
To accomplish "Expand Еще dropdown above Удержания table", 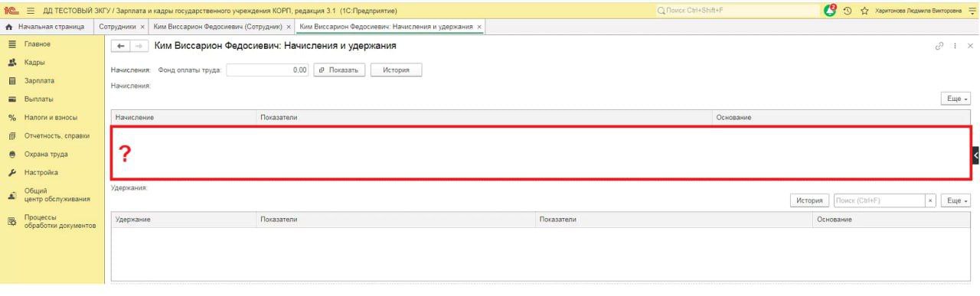I will (x=956, y=200).
